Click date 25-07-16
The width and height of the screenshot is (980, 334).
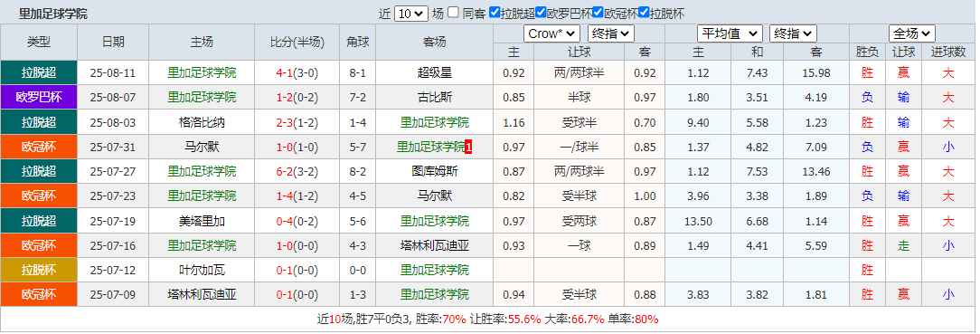112,246
